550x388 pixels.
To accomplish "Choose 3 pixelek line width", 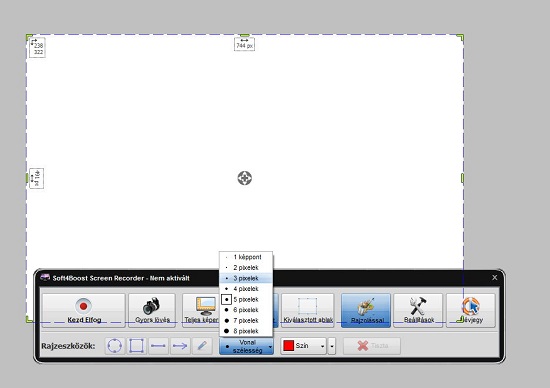I will pyautogui.click(x=246, y=278).
